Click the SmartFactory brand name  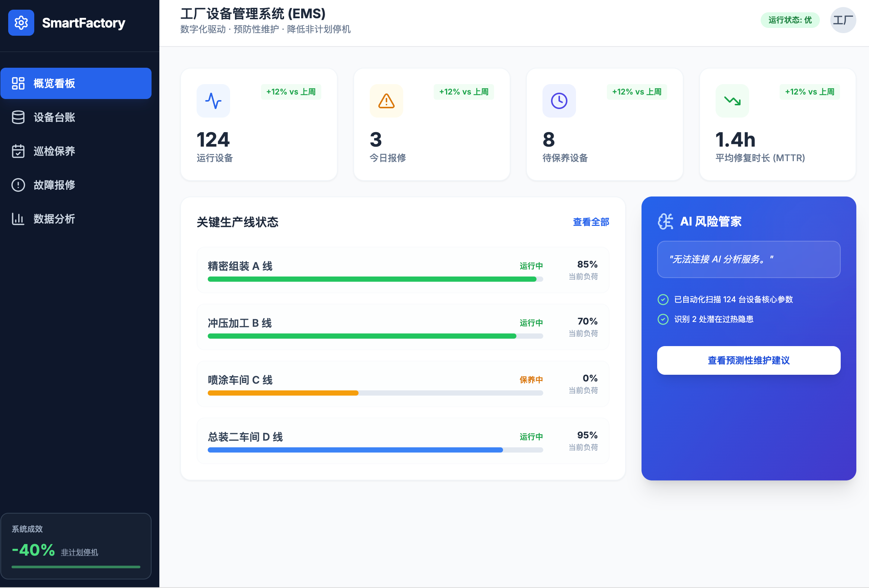click(x=83, y=23)
